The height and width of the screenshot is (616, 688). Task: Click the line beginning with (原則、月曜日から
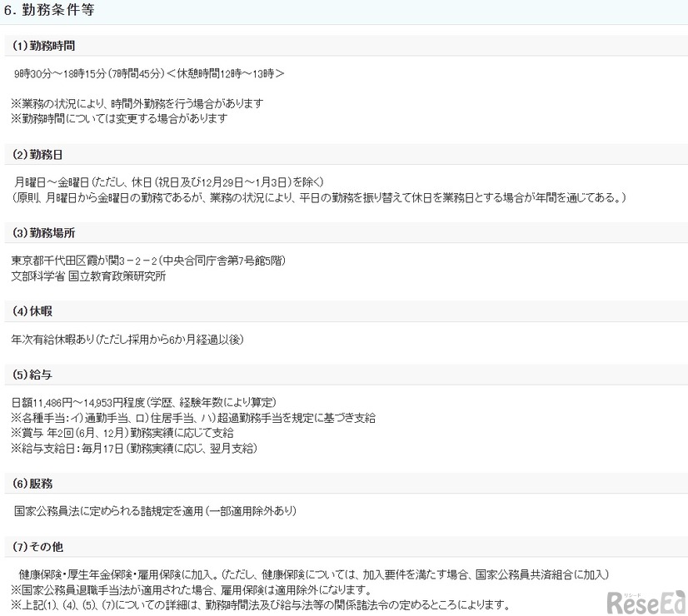coord(325,197)
